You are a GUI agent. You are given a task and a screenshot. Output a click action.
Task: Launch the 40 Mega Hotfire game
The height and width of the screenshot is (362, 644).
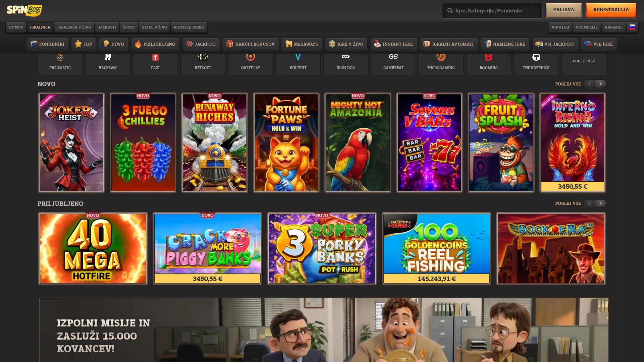(x=93, y=249)
